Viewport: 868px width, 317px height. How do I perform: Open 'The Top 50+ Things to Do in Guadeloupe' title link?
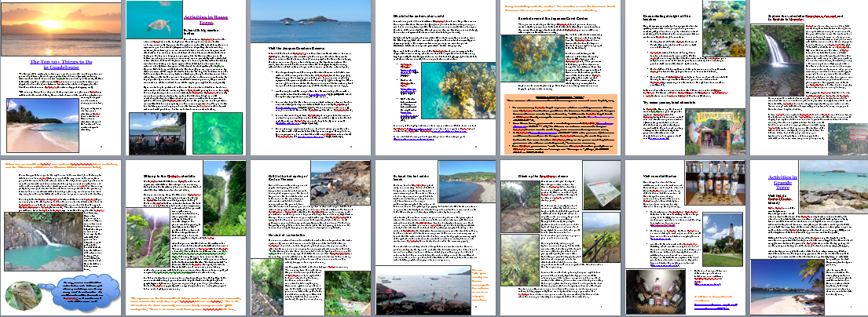[x=61, y=64]
